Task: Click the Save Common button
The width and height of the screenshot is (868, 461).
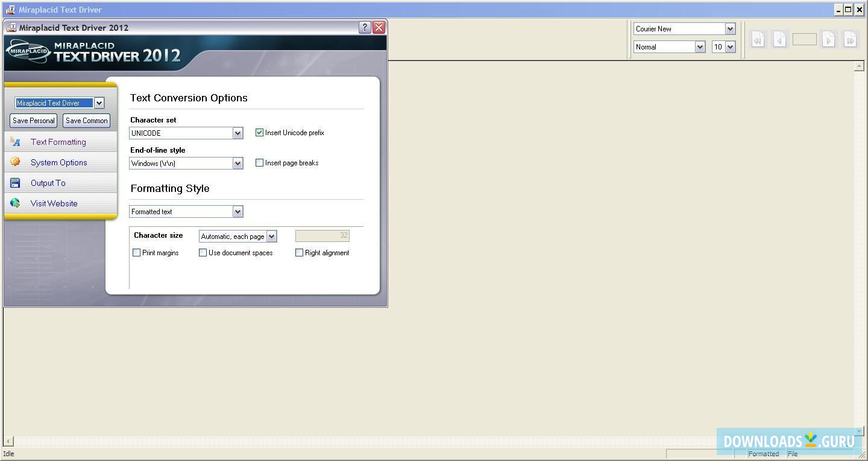Action: (x=86, y=120)
